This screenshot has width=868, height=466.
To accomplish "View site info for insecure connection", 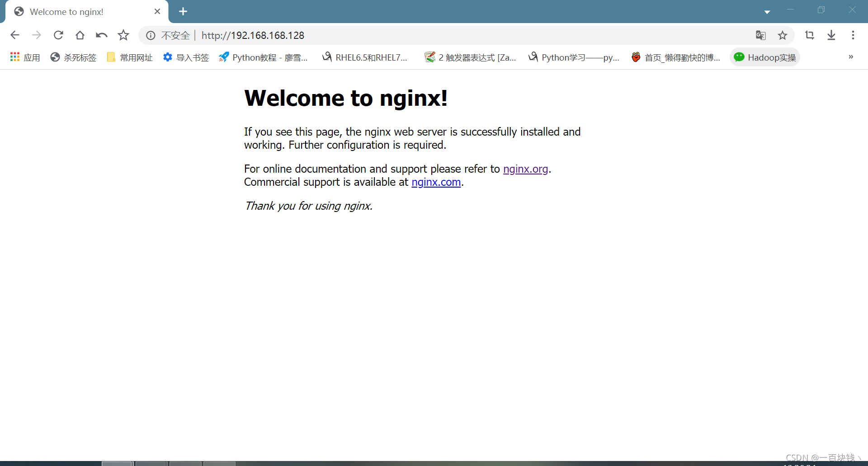I will (151, 35).
